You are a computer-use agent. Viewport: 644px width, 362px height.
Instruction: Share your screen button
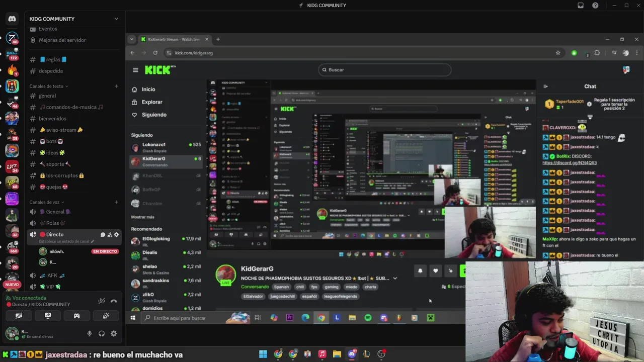tap(48, 316)
